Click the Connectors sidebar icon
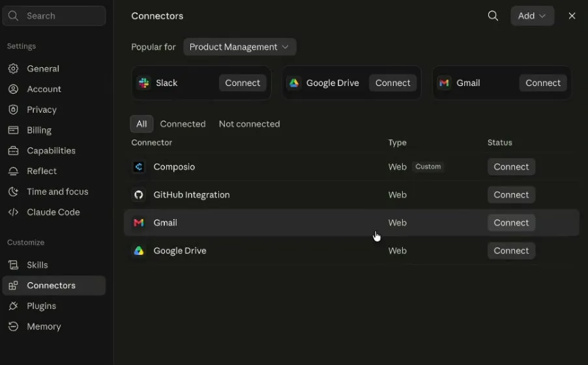Image resolution: width=588 pixels, height=365 pixels. [13, 285]
